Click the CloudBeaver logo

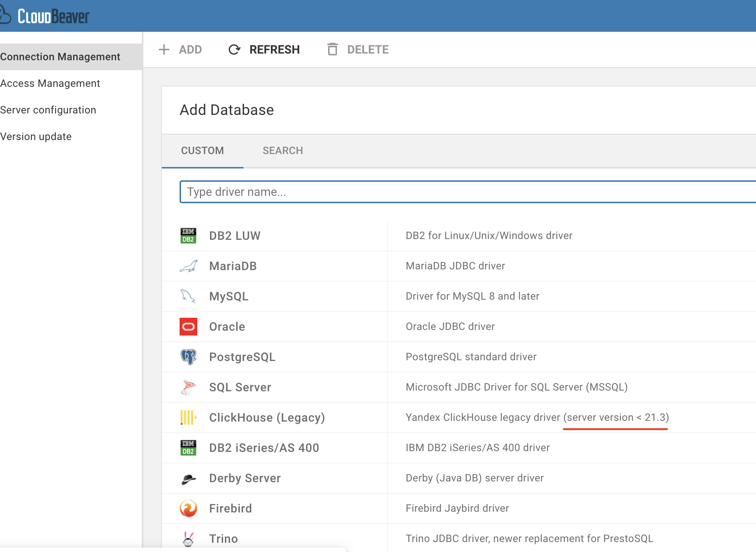[44, 16]
